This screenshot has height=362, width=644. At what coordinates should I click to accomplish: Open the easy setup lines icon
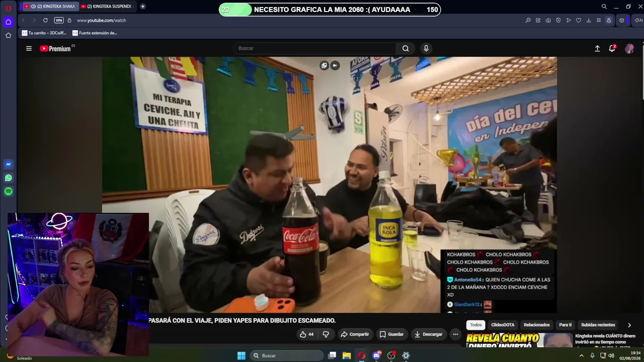[598, 20]
